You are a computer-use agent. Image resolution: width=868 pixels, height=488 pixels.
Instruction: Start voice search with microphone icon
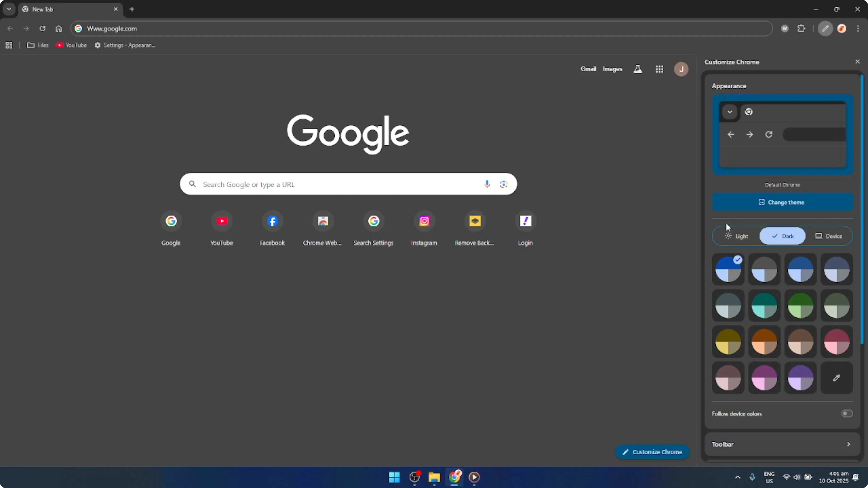pos(487,184)
